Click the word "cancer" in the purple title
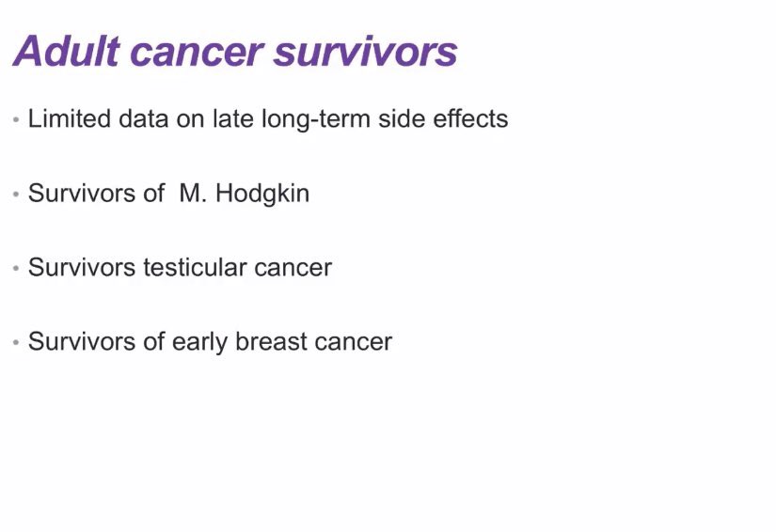This screenshot has height=532, width=776. pyautogui.click(x=196, y=55)
